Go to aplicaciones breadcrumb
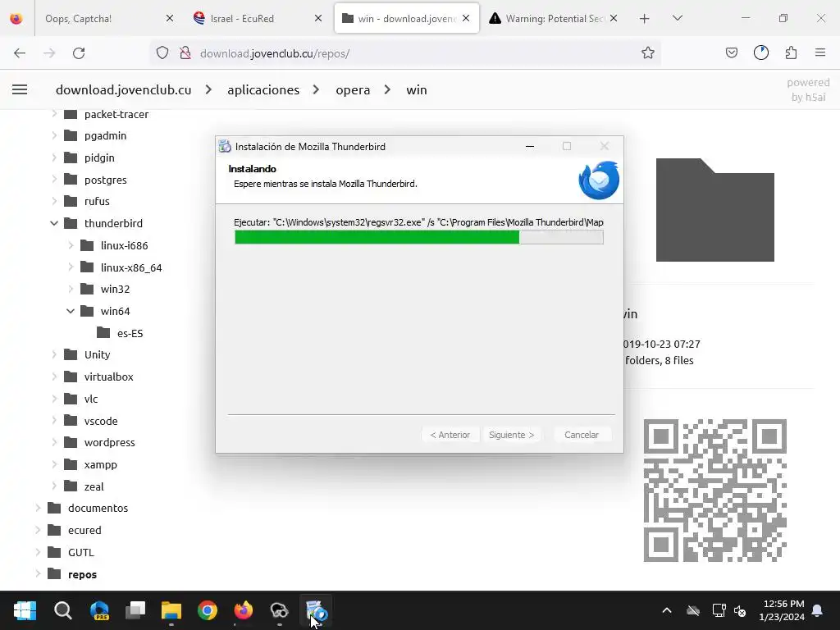840x630 pixels. tap(263, 90)
